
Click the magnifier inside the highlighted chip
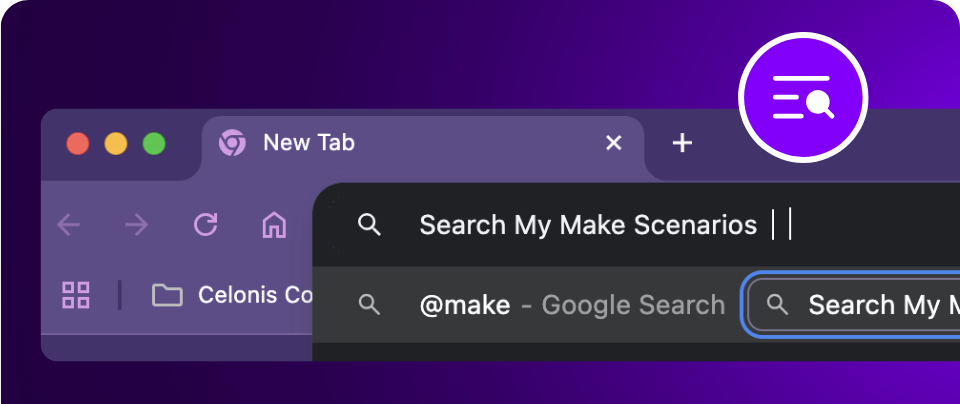(776, 305)
